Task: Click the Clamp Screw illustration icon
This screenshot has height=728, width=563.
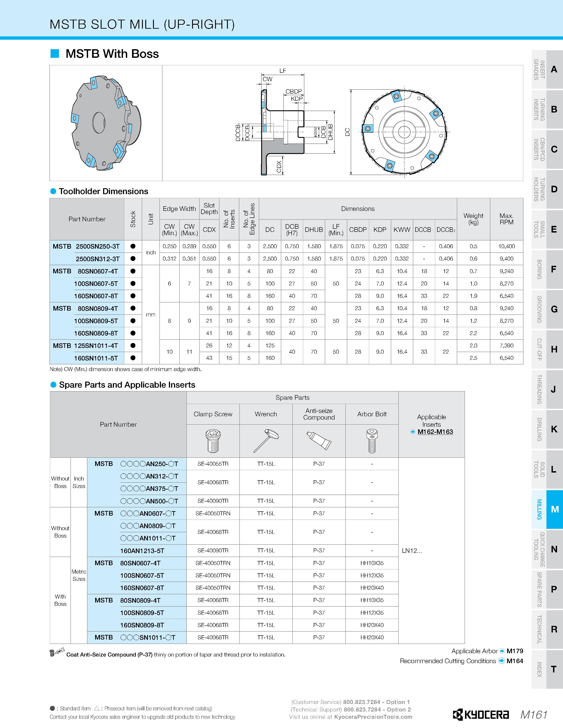Action: point(213,441)
